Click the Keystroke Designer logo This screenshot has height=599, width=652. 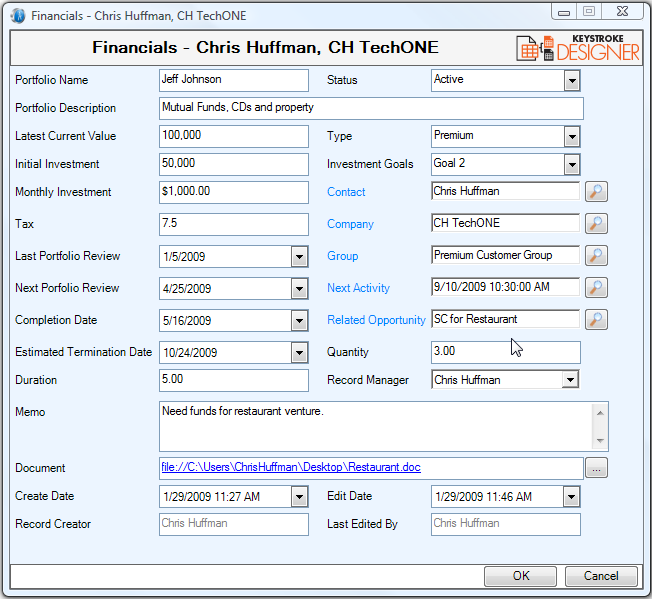tap(578, 48)
